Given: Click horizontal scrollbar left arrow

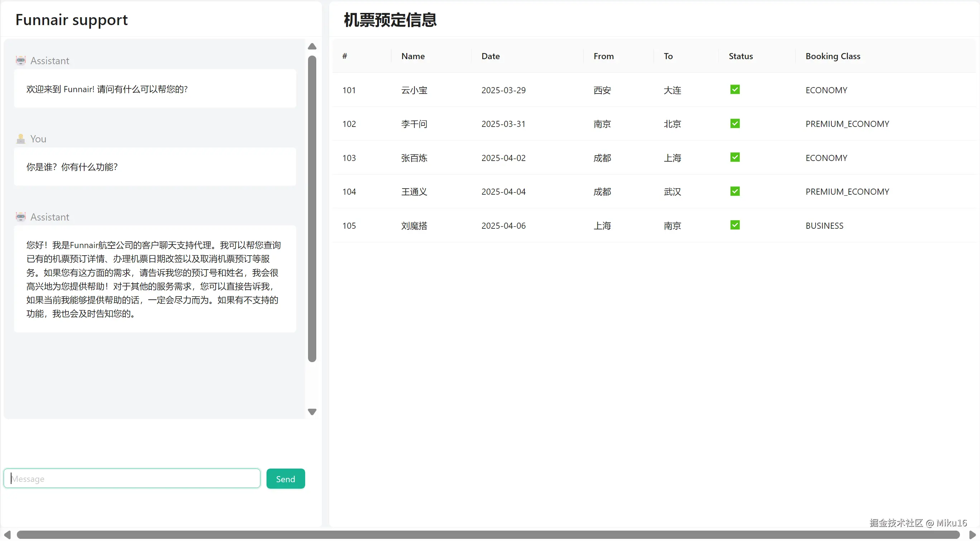Looking at the screenshot, I should [7, 535].
